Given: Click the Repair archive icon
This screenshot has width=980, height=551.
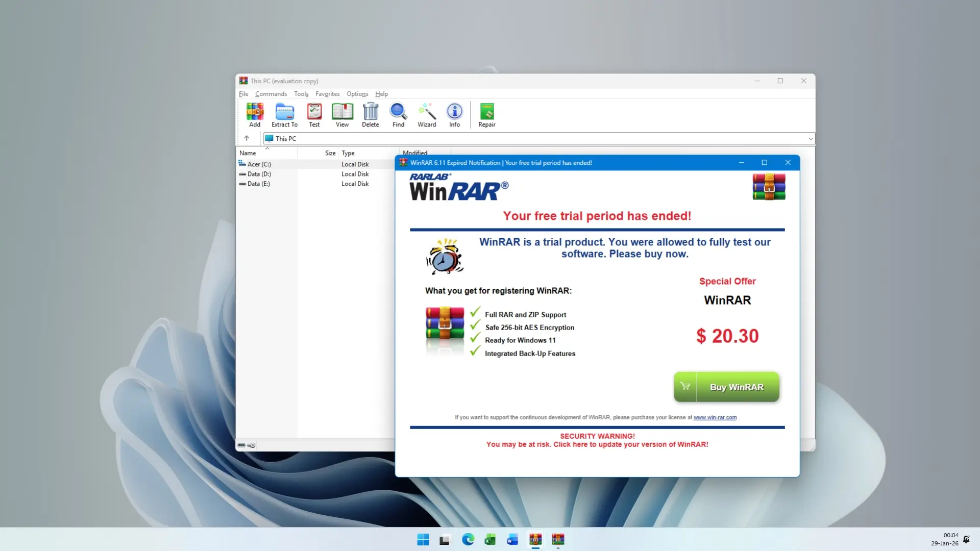Looking at the screenshot, I should (x=486, y=115).
